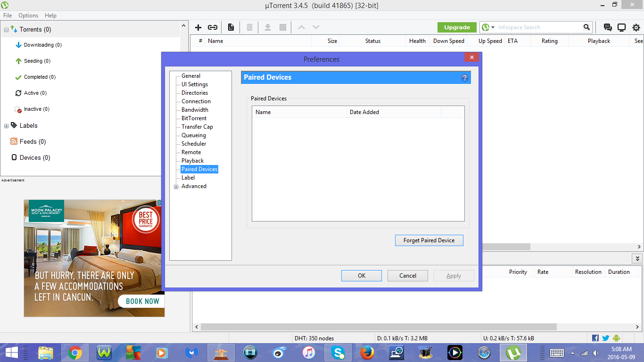Screen dimensions: 644x362
Task: Open the chat bubbles toolbar icon
Action: [x=608, y=27]
